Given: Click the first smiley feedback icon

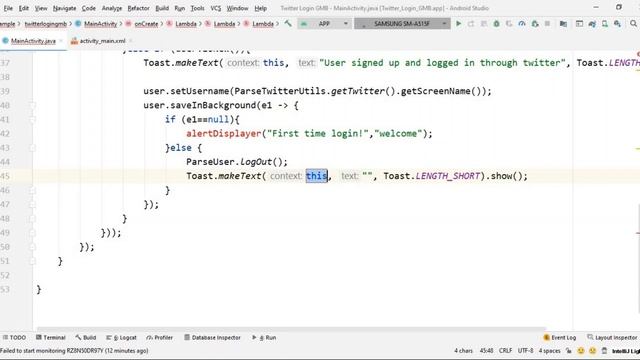Looking at the screenshot, I should coord(580,351).
